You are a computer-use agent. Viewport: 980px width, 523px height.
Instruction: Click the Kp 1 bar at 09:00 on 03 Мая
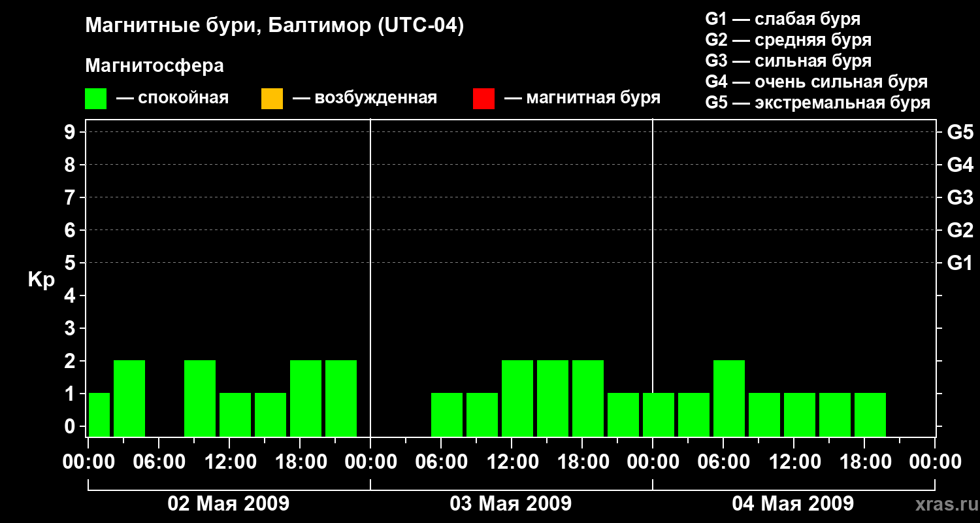482,414
